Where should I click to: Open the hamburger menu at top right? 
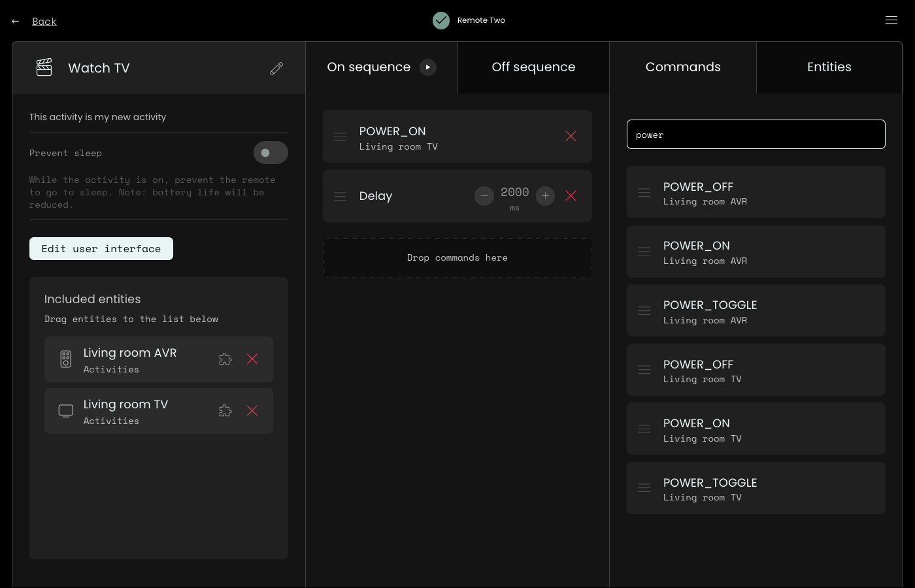point(891,20)
